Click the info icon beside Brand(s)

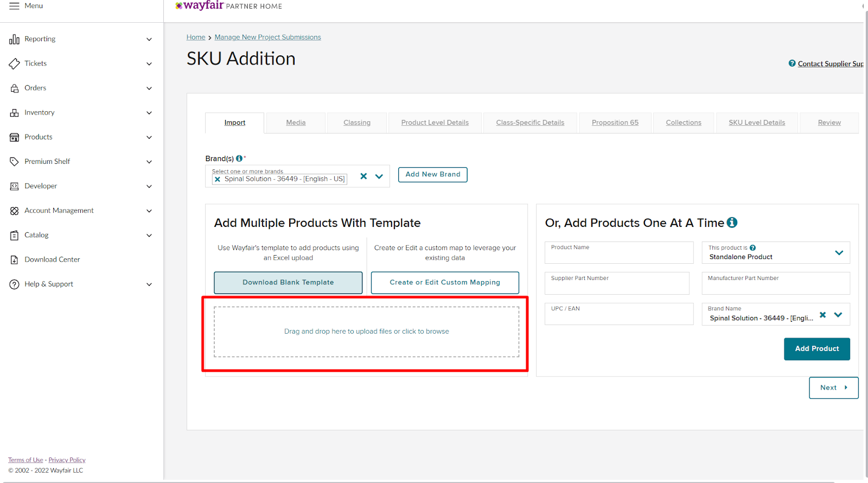[x=239, y=158]
